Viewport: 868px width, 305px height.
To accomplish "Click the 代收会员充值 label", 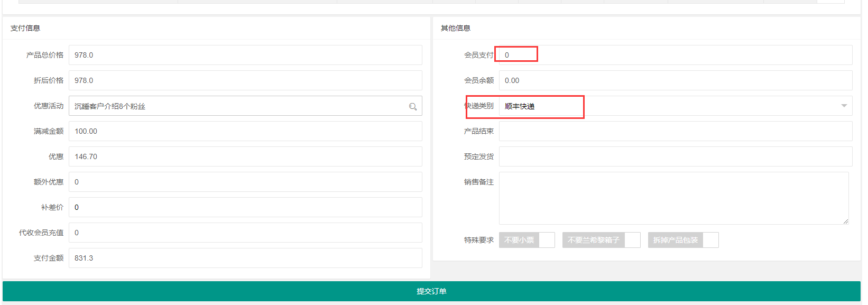I will [x=41, y=233].
